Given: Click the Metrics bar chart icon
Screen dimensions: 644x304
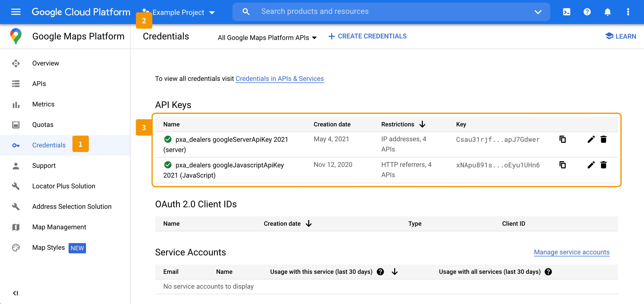Looking at the screenshot, I should pos(16,104).
